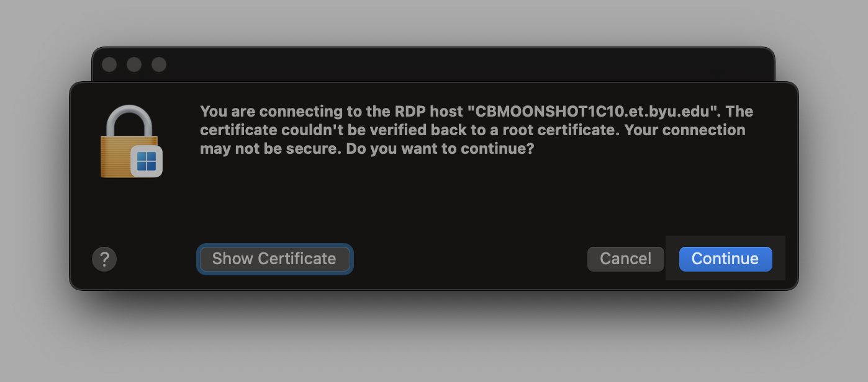Click the dark title bar of the window behind the dialog
Image resolution: width=868 pixels, height=382 pixels.
tap(433, 64)
